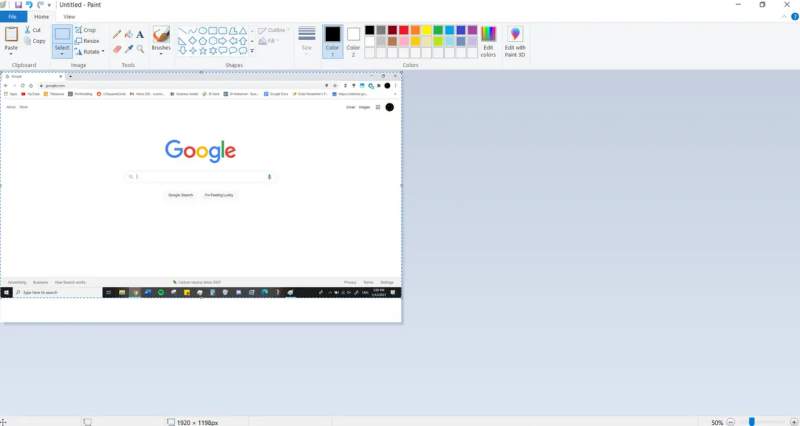Click the Copy button
The width and height of the screenshot is (800, 426).
pyautogui.click(x=35, y=41)
